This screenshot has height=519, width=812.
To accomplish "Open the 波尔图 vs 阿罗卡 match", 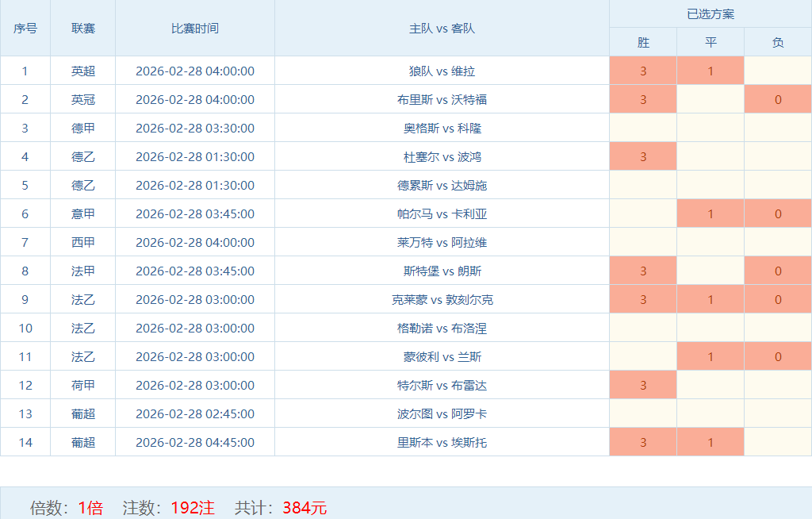I will pos(442,413).
